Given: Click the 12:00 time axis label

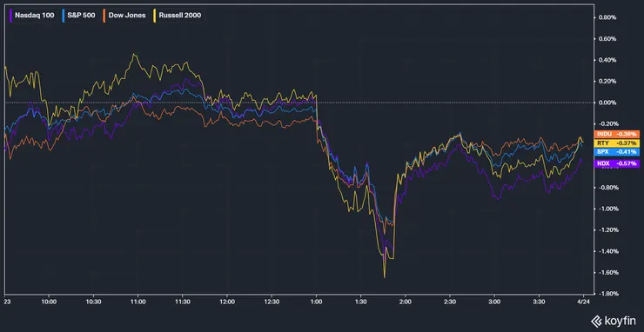Looking at the screenshot, I should tap(227, 302).
